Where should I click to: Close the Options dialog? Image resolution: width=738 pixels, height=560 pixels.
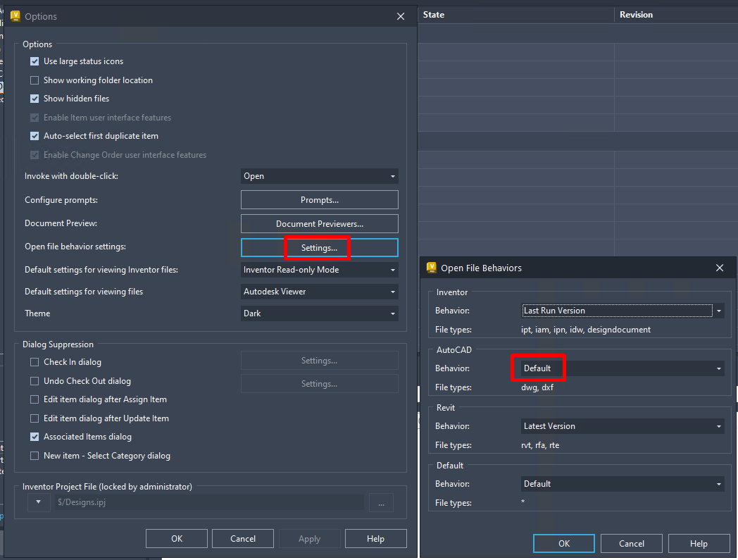[401, 16]
